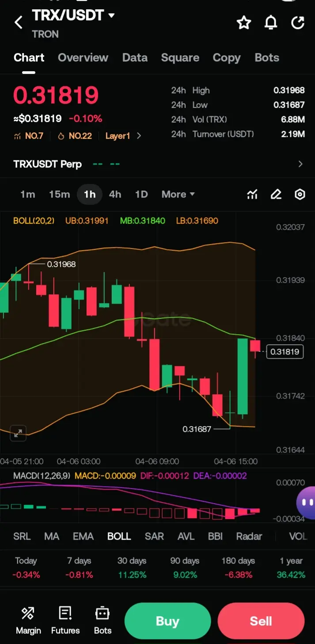The width and height of the screenshot is (315, 644).
Task: Tap the green Buy button
Action: (167, 621)
